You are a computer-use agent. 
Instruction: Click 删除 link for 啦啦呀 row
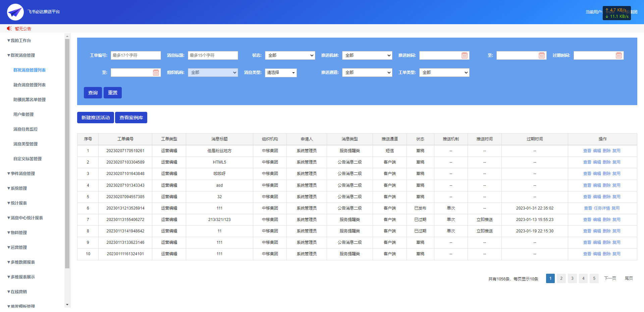tap(607, 174)
